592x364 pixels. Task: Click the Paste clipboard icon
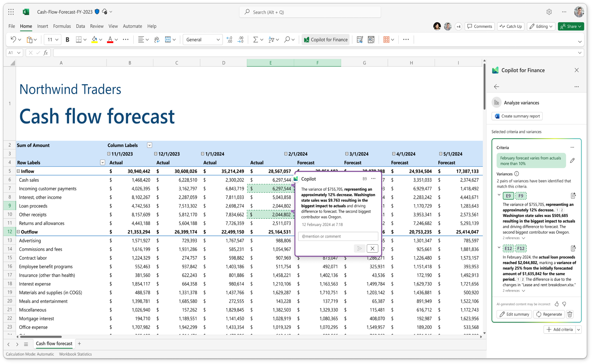coord(30,39)
